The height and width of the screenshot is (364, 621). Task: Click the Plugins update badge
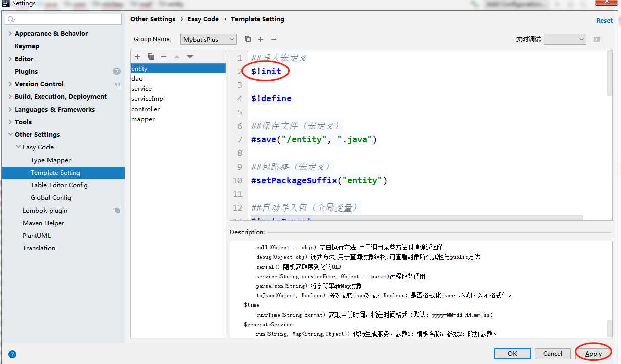coord(117,71)
